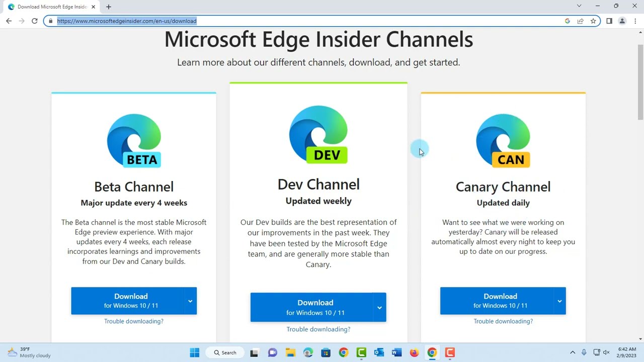Open Microsoft Edge from the taskbar
The image size is (644, 362).
click(308, 352)
